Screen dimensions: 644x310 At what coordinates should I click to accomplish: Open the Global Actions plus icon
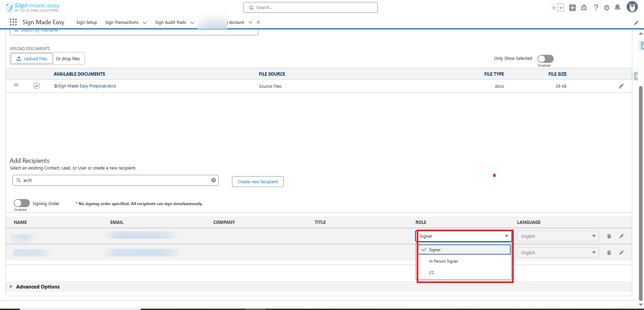572,8
